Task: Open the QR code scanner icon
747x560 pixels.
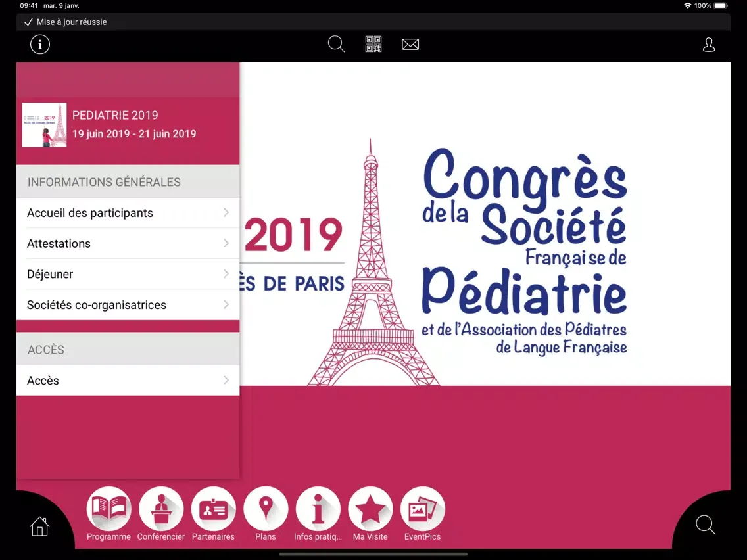Action: (x=373, y=44)
